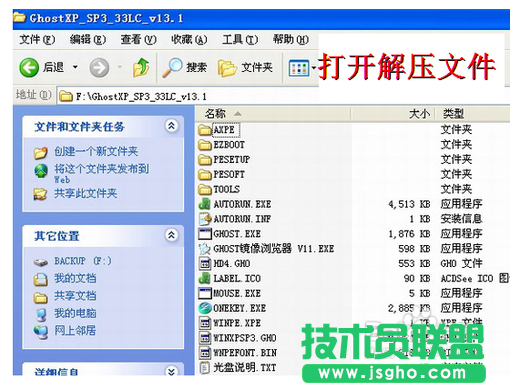
Task: Click 创建一个新文件夹 link
Action: [96, 151]
